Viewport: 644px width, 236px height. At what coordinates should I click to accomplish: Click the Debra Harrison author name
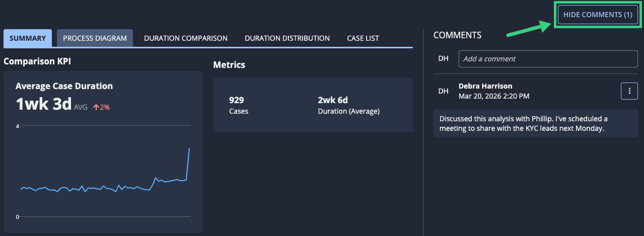point(485,86)
